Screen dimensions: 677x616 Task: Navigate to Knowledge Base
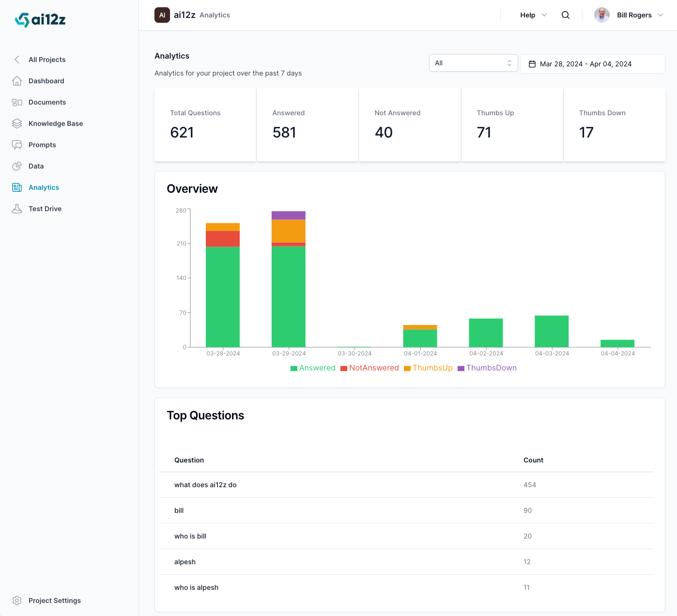tap(56, 123)
